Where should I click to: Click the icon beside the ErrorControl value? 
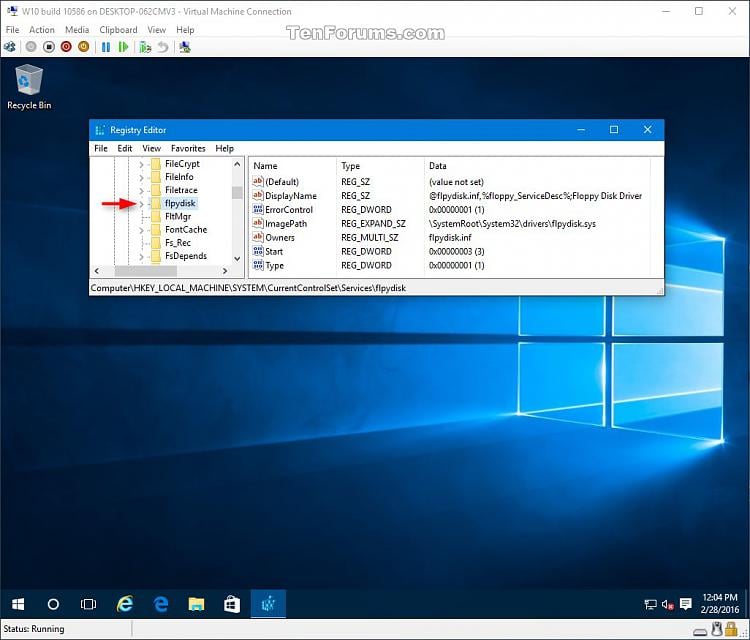point(258,209)
